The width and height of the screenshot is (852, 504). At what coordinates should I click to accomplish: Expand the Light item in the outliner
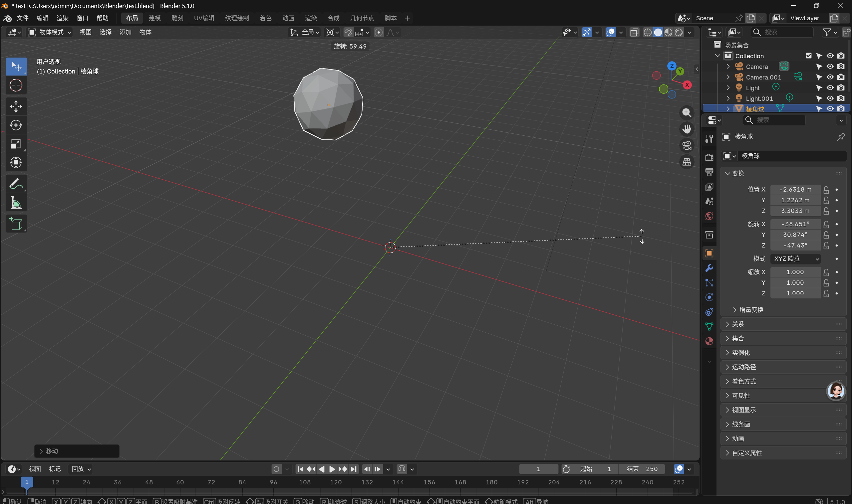pyautogui.click(x=728, y=88)
